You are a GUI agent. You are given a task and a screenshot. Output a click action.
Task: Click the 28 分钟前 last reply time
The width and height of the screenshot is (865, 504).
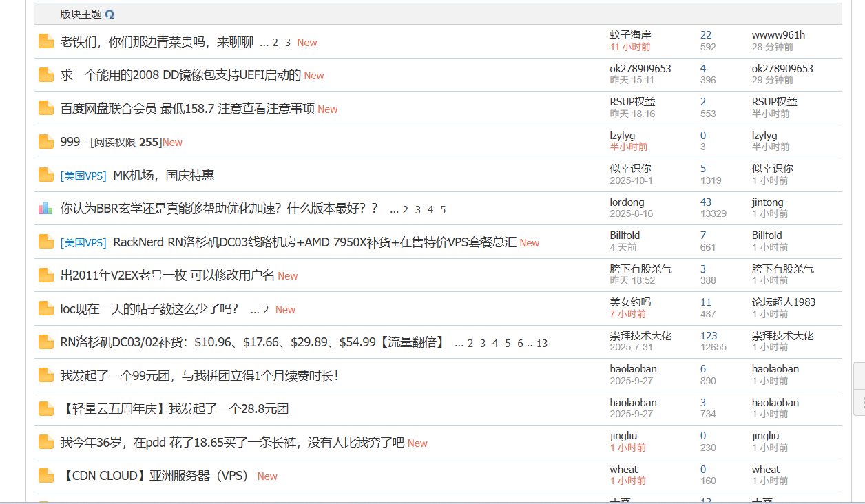[772, 47]
